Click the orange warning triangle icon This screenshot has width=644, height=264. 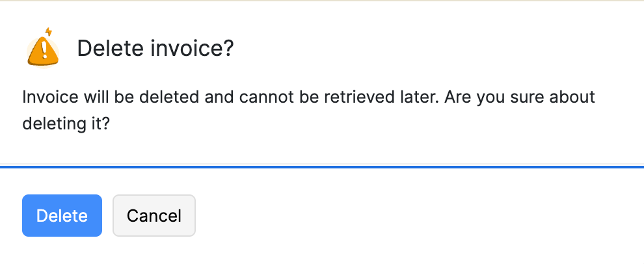point(44,49)
